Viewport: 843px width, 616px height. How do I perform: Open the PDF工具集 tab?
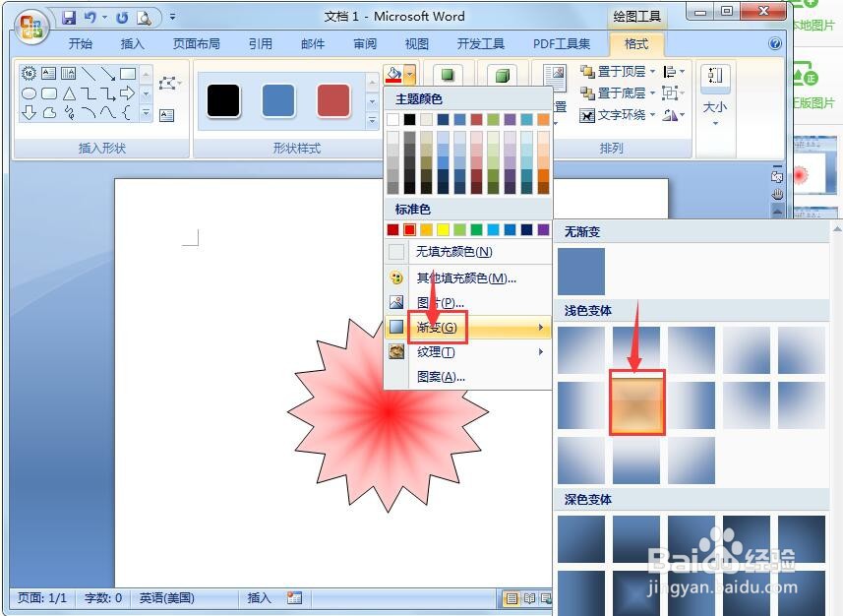coord(562,44)
